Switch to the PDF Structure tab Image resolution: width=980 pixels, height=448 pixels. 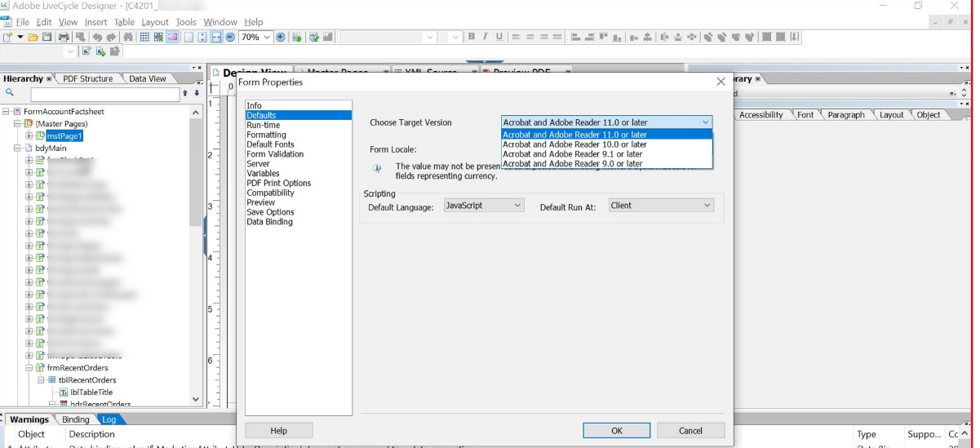click(x=88, y=79)
